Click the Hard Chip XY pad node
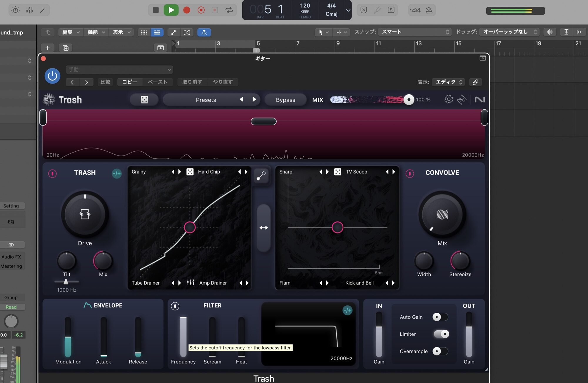588x383 pixels. (190, 227)
